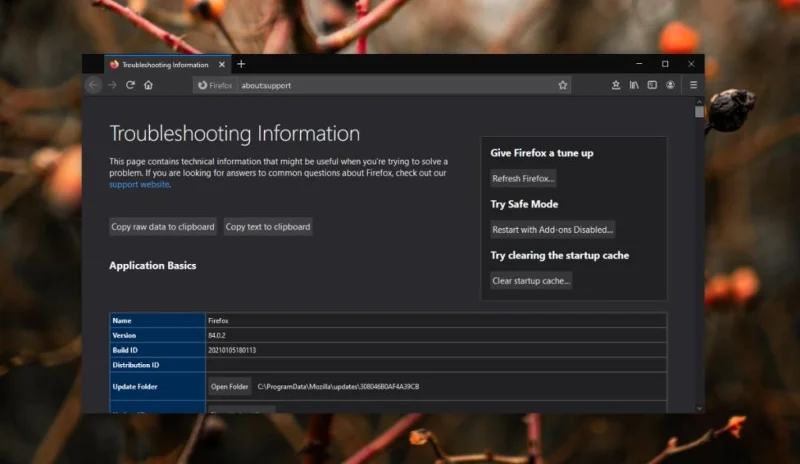800x464 pixels.
Task: Click the scrollbar down arrow
Action: click(x=699, y=408)
